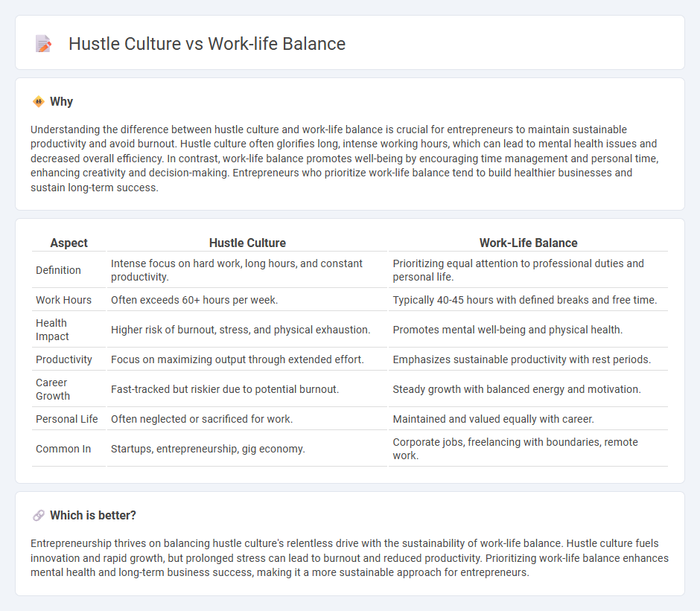
Task: Click the orange diamond icon next to Why
Action: (39, 102)
